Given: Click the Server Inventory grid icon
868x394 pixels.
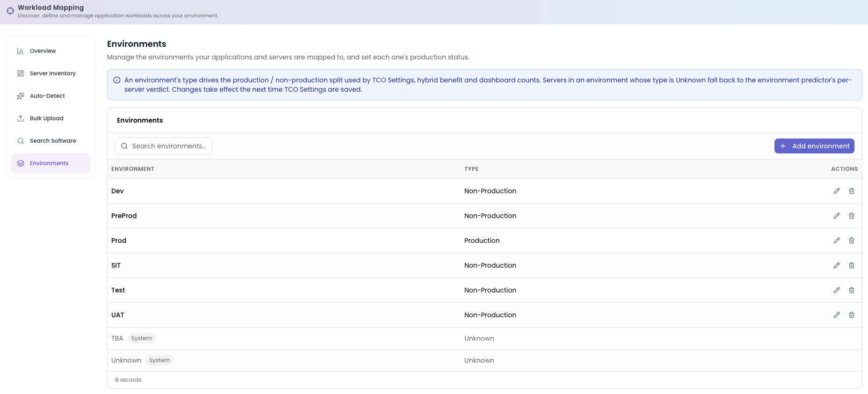Looking at the screenshot, I should [21, 73].
